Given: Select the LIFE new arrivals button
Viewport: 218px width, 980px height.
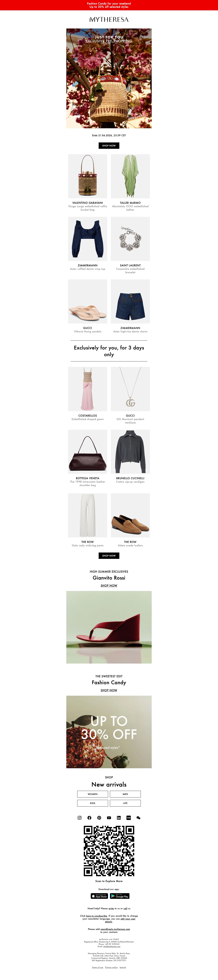Looking at the screenshot, I should pos(125,803).
